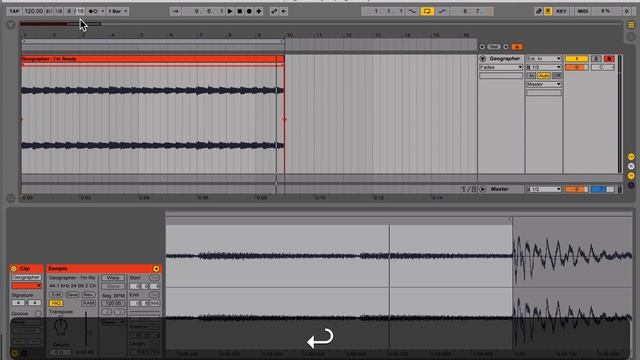The image size is (640, 360).
Task: Solo the Geographer track with S button
Action: [x=596, y=59]
